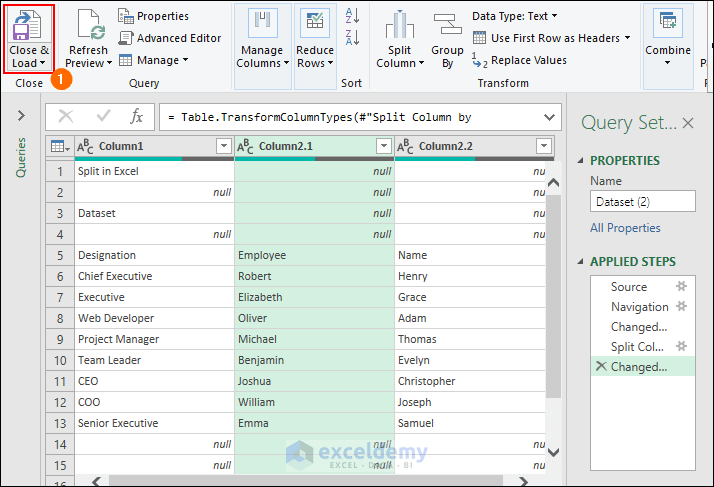Screen dimensions: 714x487
Task: Select the Web Developer cell
Action: coord(154,318)
